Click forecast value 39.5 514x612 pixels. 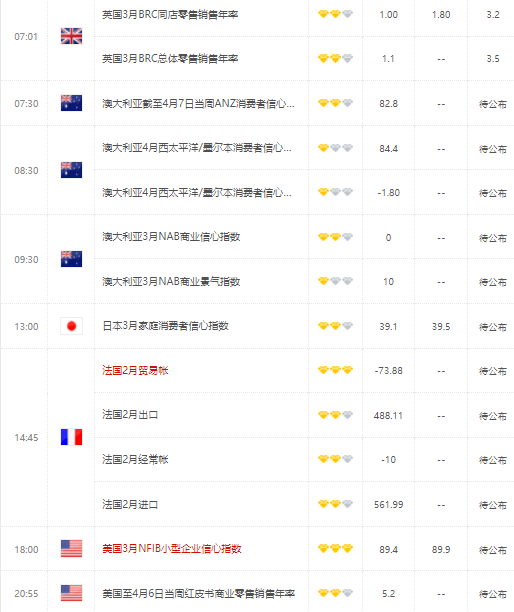441,326
